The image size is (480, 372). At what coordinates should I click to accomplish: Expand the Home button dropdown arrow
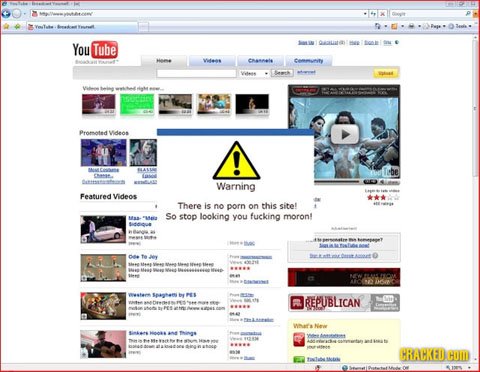coord(385,26)
